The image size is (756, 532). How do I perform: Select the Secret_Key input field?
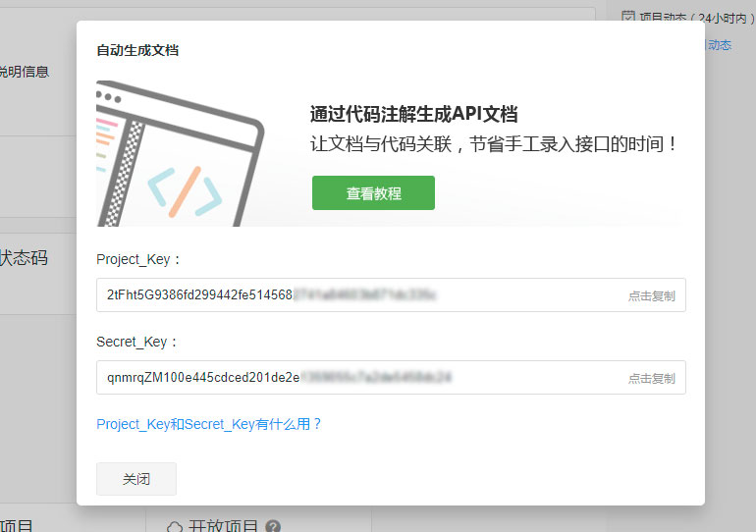[x=391, y=377]
